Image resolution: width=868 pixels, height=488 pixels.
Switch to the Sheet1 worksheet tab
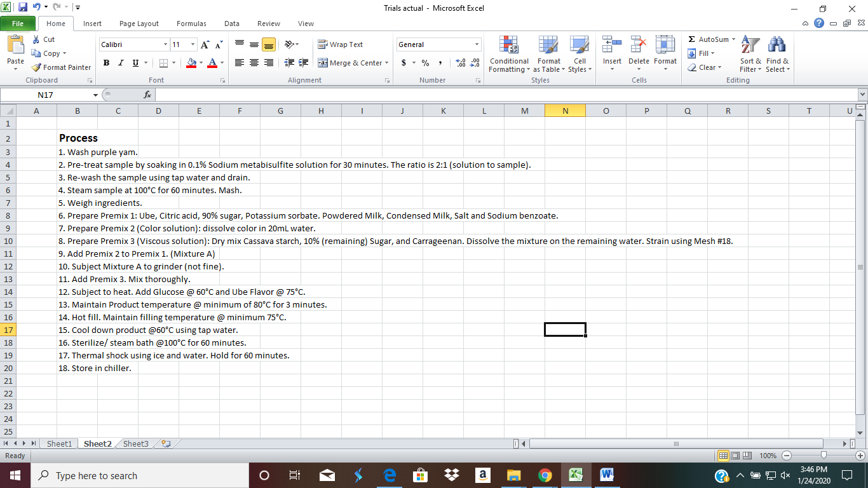tap(59, 444)
